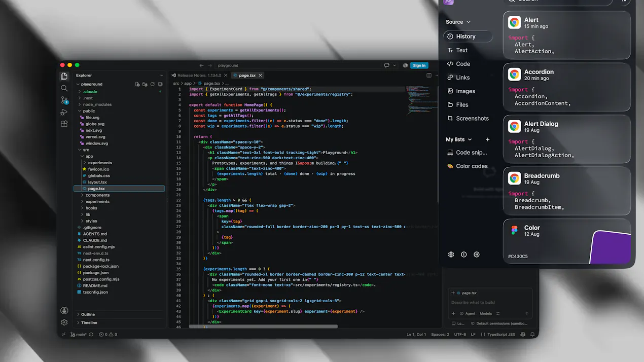Add a new list with plus icon
This screenshot has width=644, height=362.
click(x=488, y=139)
